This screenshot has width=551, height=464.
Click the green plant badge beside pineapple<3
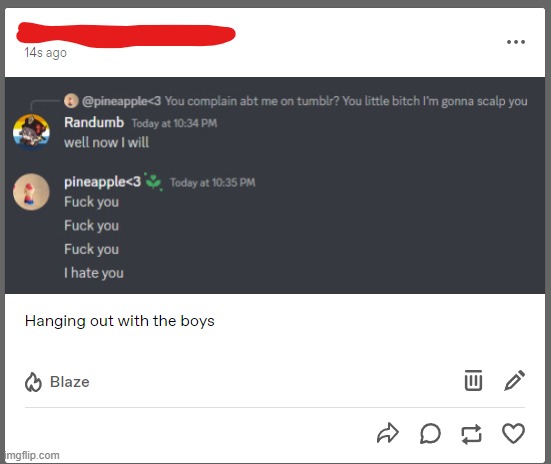point(153,182)
